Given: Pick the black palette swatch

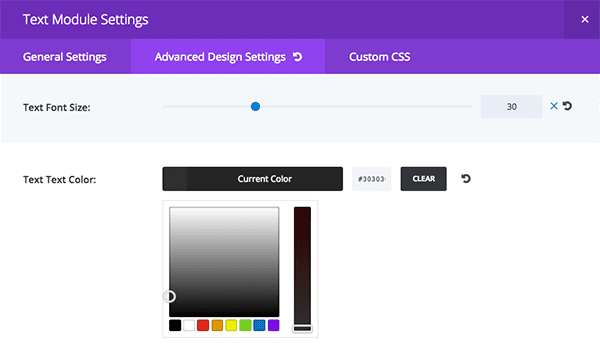Looking at the screenshot, I should [x=175, y=325].
